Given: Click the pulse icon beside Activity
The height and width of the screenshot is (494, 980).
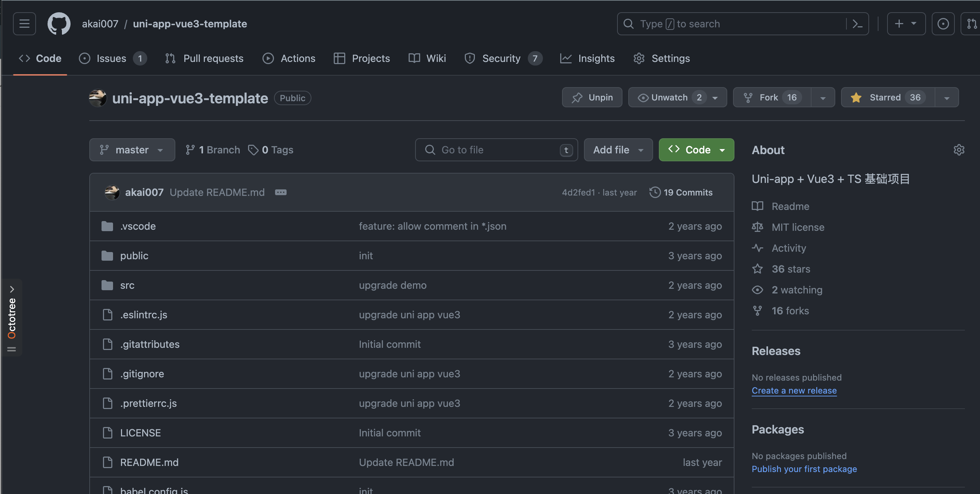Looking at the screenshot, I should tap(758, 248).
